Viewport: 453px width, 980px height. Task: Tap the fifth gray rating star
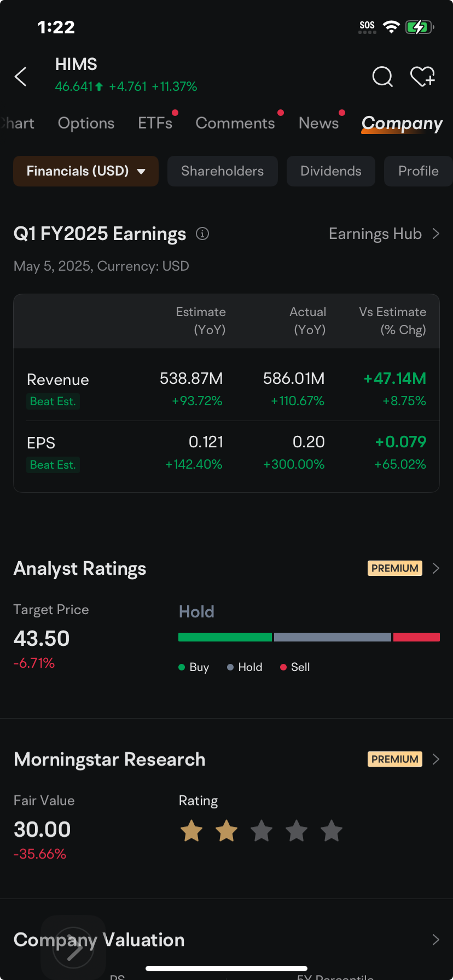(x=332, y=831)
